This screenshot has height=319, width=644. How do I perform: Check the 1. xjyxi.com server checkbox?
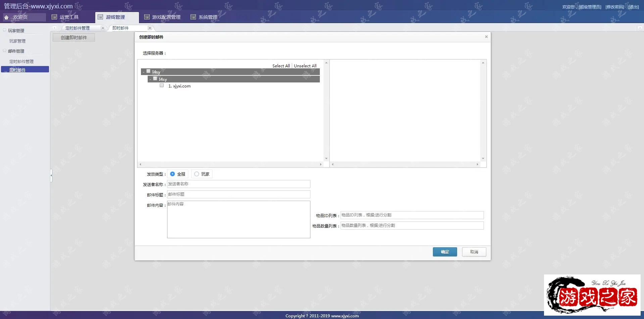click(x=162, y=85)
